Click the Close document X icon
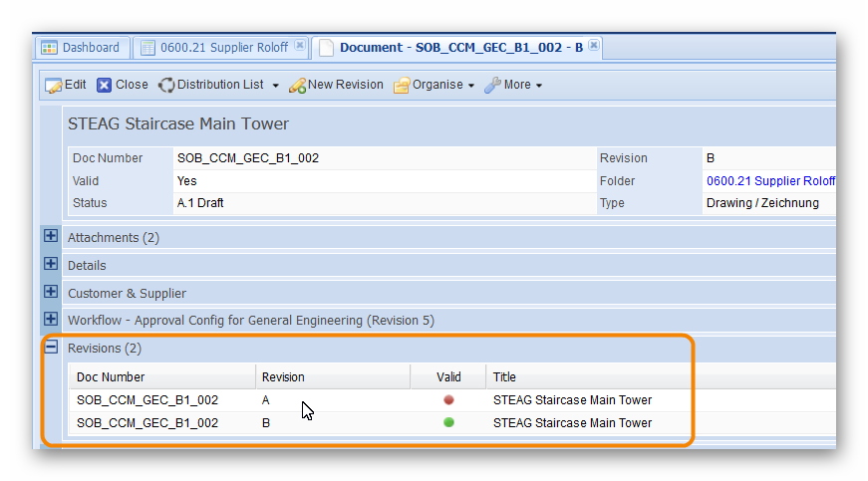The height and width of the screenshot is (481, 868). (105, 86)
